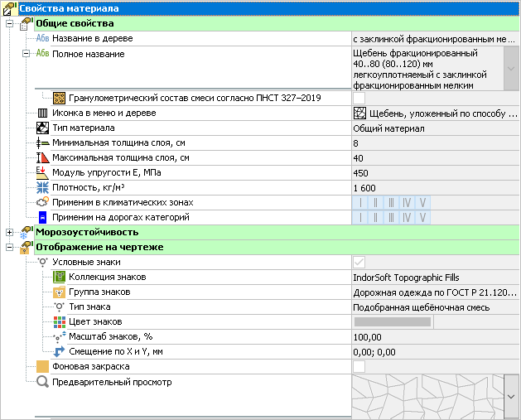The image size is (521, 420).
Task: Collapse the Полное название row
Action: 26,54
